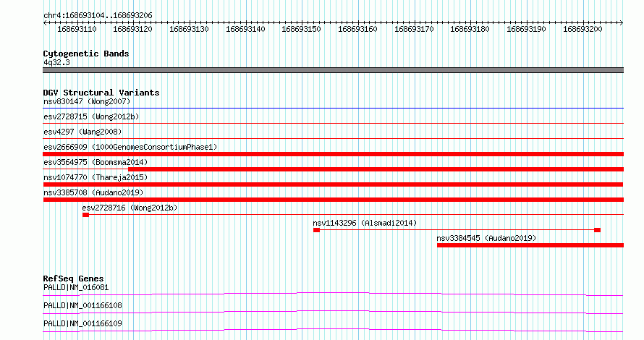Click the 168693140 ruler position
644x340 pixels.
point(245,29)
